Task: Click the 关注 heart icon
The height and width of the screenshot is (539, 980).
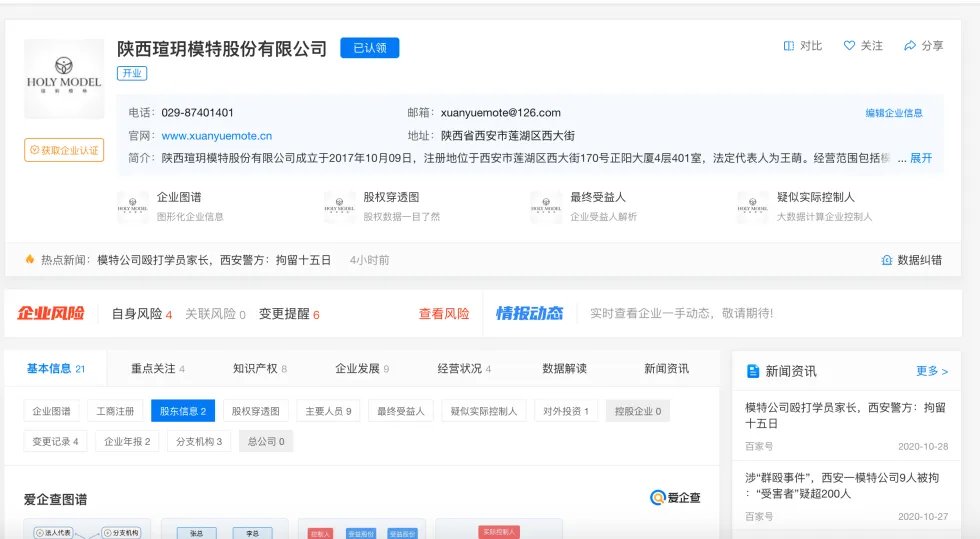Action: (849, 46)
